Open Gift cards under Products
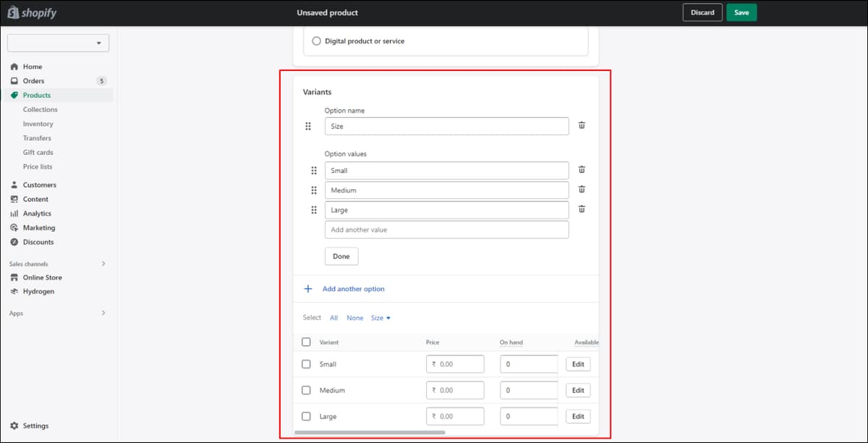Screen dimensions: 868x443 pos(38,152)
